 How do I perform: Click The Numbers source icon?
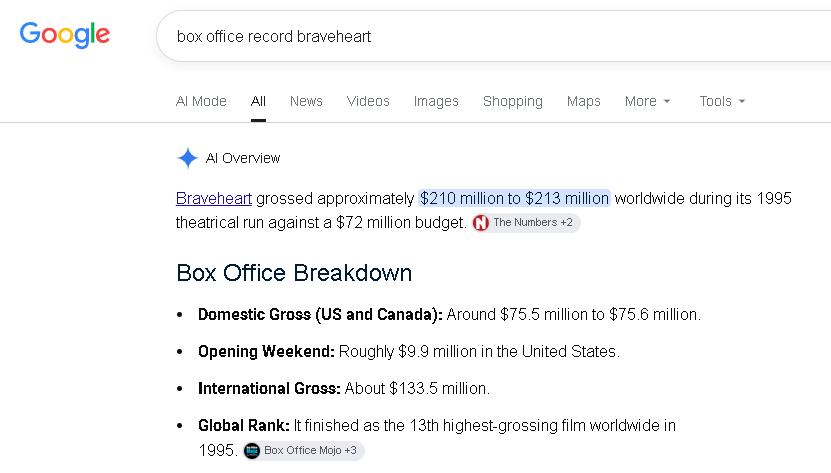click(481, 223)
